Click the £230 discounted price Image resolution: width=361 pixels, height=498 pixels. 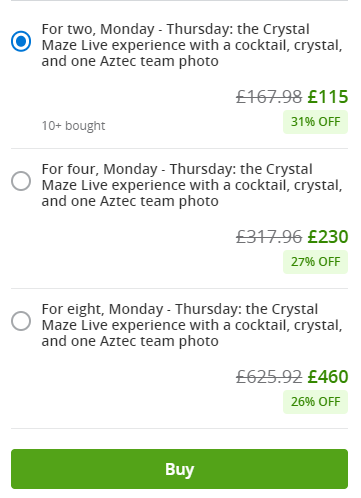328,237
